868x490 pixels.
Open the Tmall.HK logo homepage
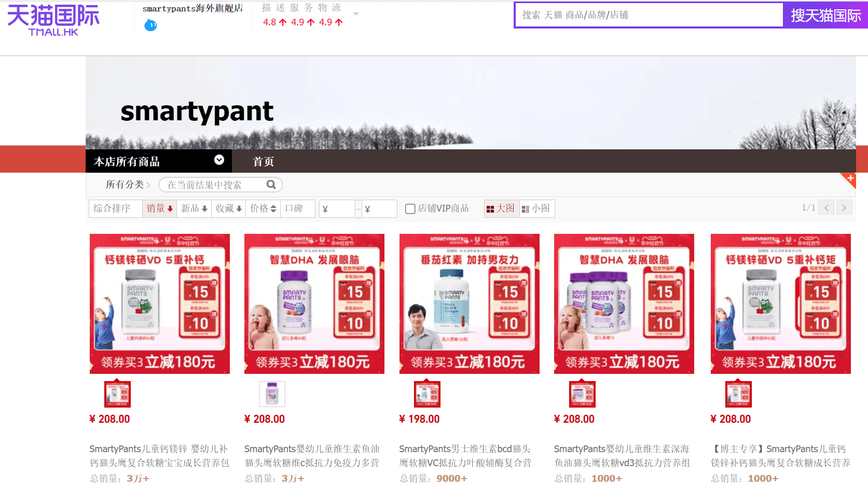(x=53, y=21)
